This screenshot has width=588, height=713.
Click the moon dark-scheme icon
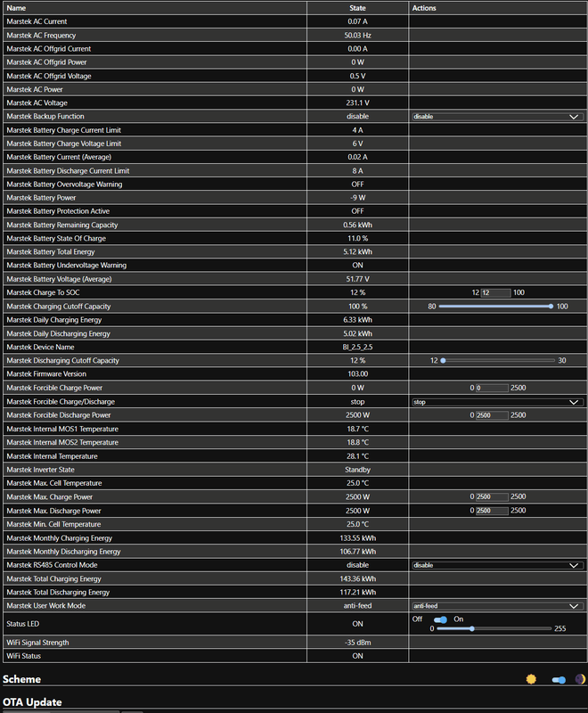click(580, 679)
